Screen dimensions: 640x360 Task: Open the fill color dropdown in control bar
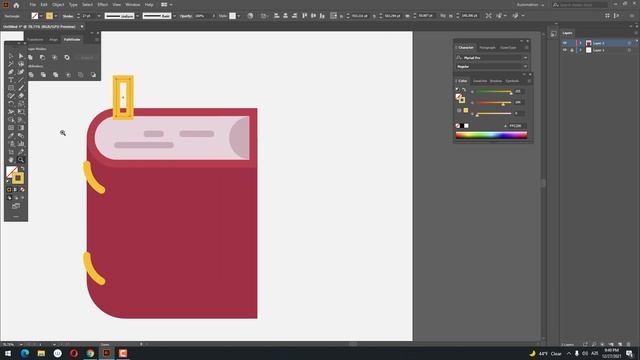pyautogui.click(x=41, y=16)
